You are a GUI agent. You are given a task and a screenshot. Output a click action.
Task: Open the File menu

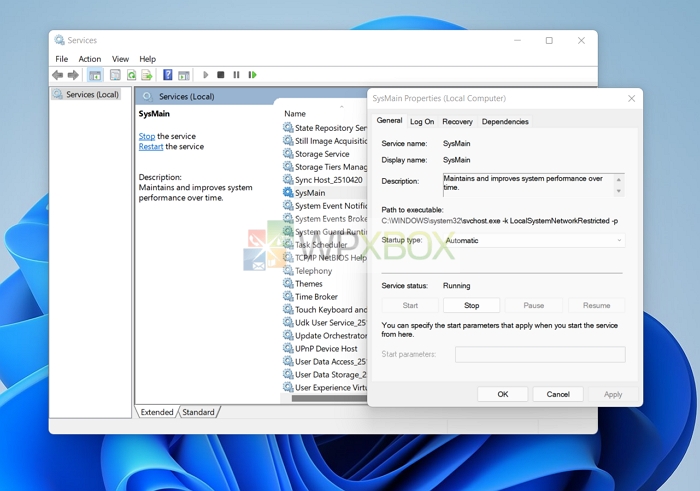coord(62,59)
